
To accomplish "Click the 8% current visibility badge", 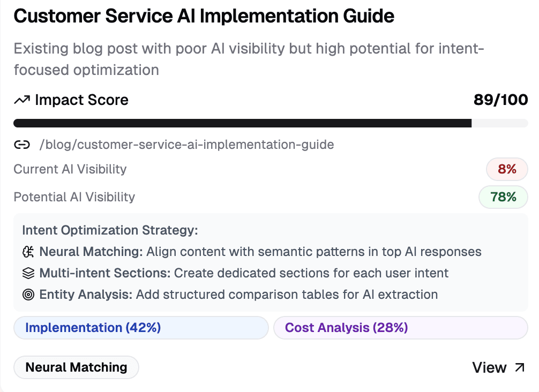I will coord(507,169).
